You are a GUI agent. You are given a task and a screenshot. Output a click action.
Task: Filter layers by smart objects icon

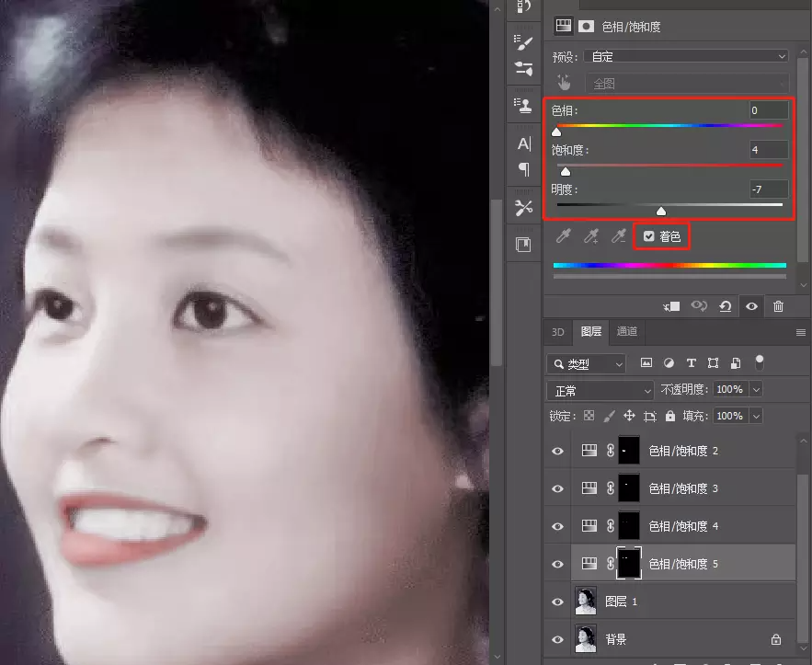click(736, 363)
